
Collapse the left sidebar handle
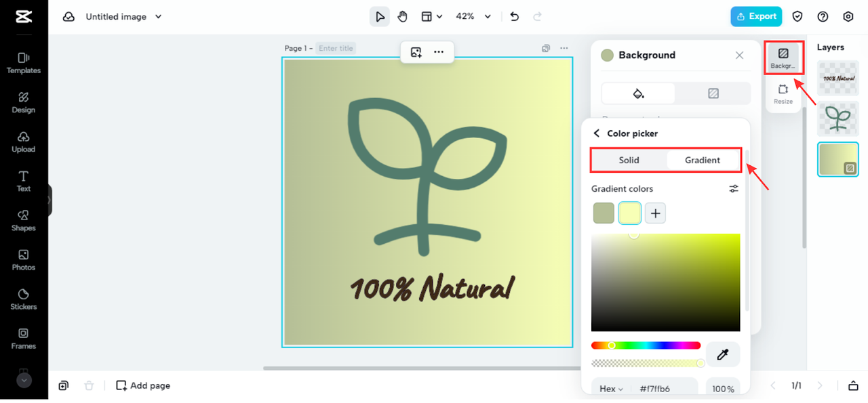[x=50, y=200]
